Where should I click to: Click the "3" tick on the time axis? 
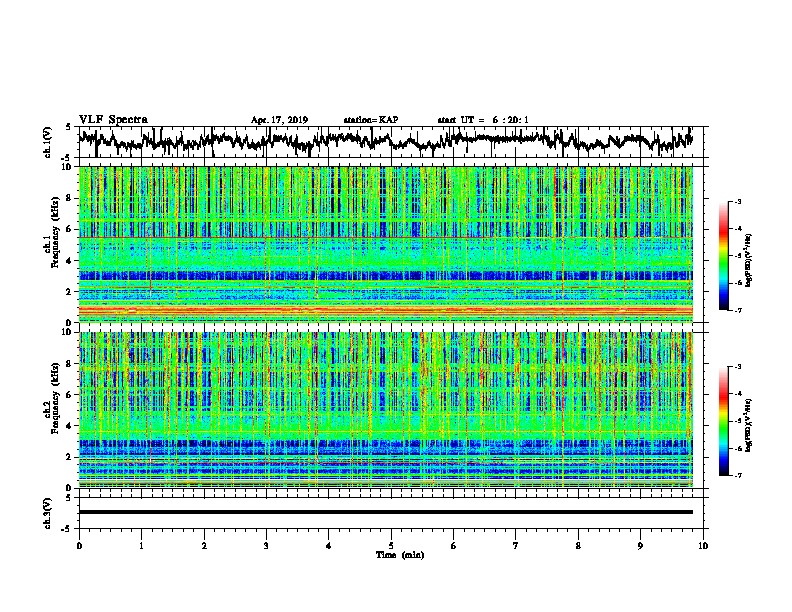click(266, 546)
